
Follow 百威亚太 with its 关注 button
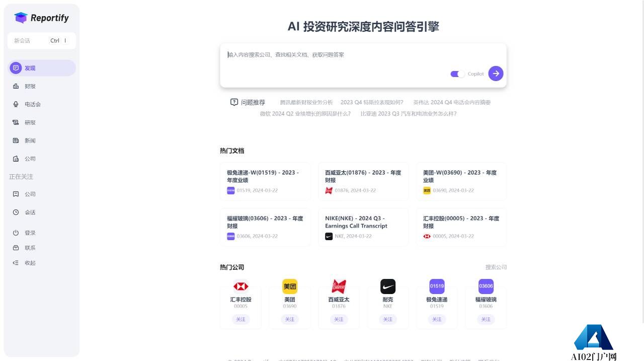339,319
